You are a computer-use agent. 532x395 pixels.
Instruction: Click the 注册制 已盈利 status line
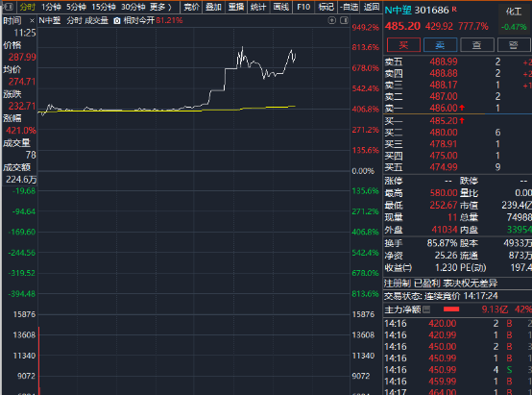441,283
